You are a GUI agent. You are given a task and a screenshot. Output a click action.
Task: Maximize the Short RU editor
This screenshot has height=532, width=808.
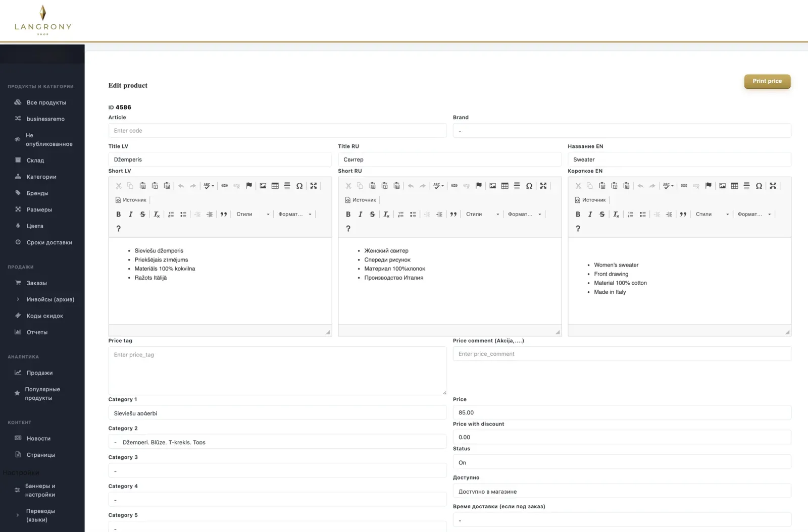(543, 186)
